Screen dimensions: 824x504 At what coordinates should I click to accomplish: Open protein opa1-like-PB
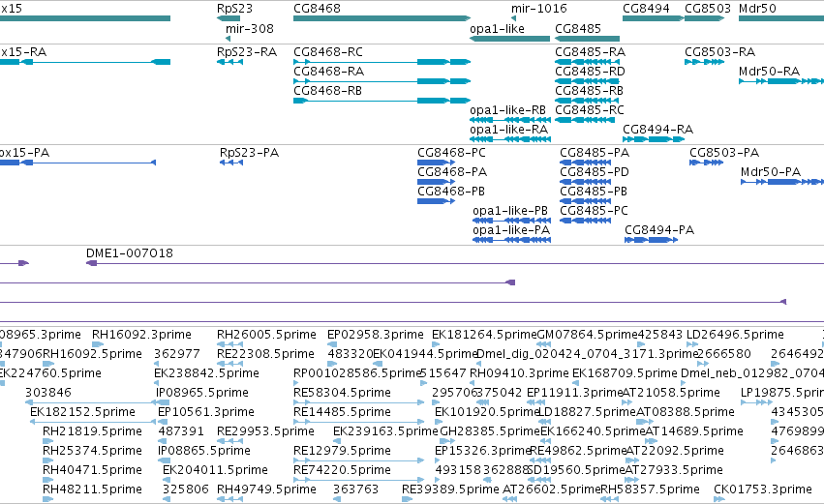tap(510, 211)
